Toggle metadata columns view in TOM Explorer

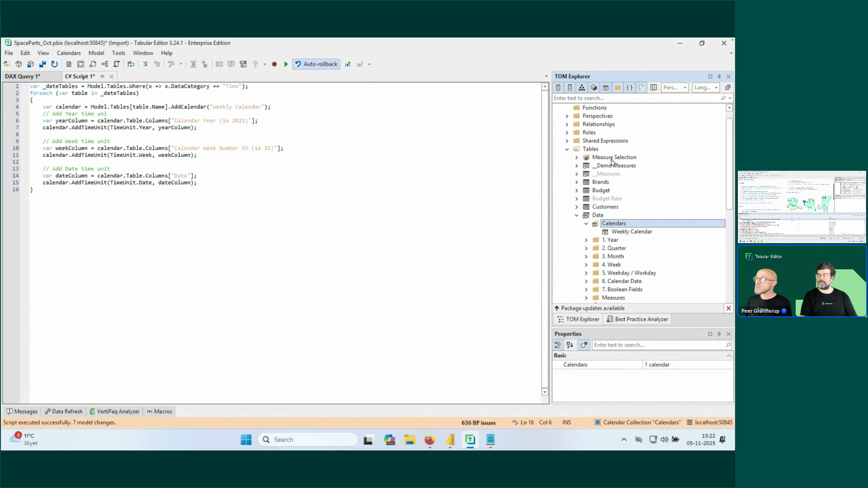pyautogui.click(x=653, y=88)
